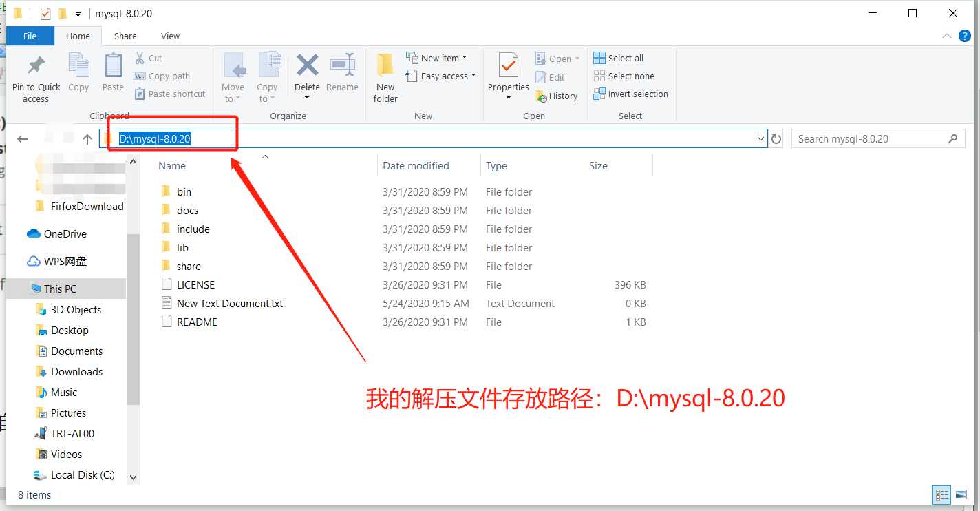Click the Cut scissors icon
The height and width of the screenshot is (511, 980).
click(140, 58)
